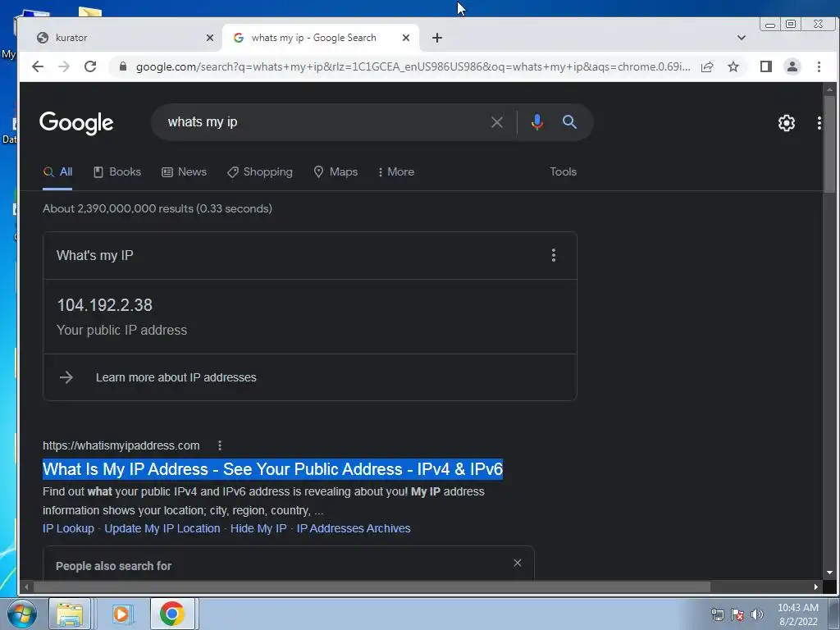840x630 pixels.
Task: Open Chrome's side panel
Action: pos(766,66)
